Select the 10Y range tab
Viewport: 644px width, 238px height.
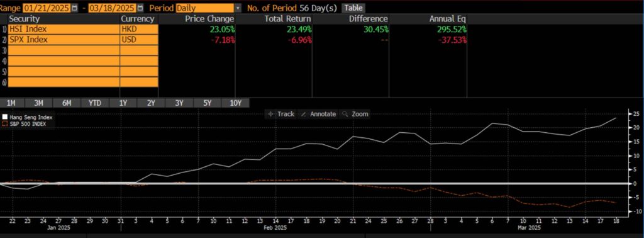tap(235, 103)
